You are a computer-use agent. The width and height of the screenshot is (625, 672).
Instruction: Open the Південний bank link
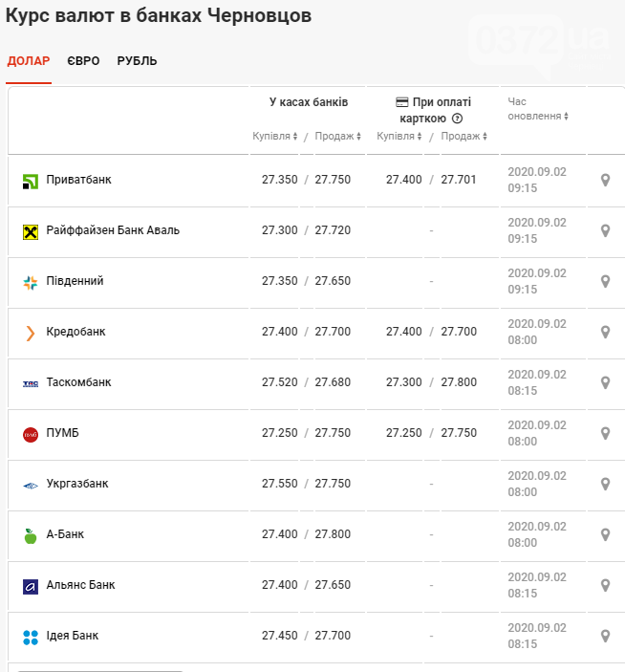pos(75,281)
